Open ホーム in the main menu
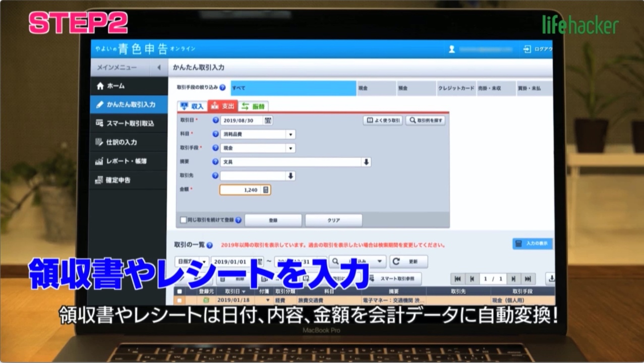 click(129, 86)
